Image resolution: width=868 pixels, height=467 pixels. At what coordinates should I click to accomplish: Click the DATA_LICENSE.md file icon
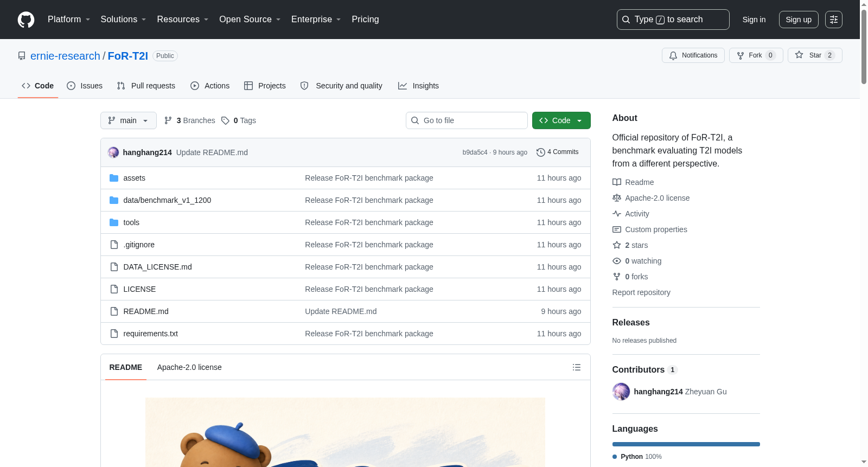(x=114, y=267)
